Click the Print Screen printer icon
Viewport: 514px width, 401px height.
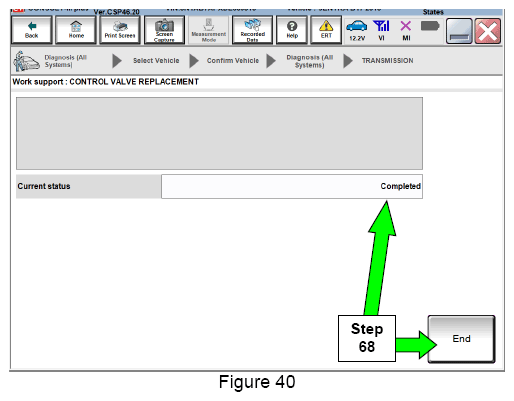pyautogui.click(x=120, y=30)
